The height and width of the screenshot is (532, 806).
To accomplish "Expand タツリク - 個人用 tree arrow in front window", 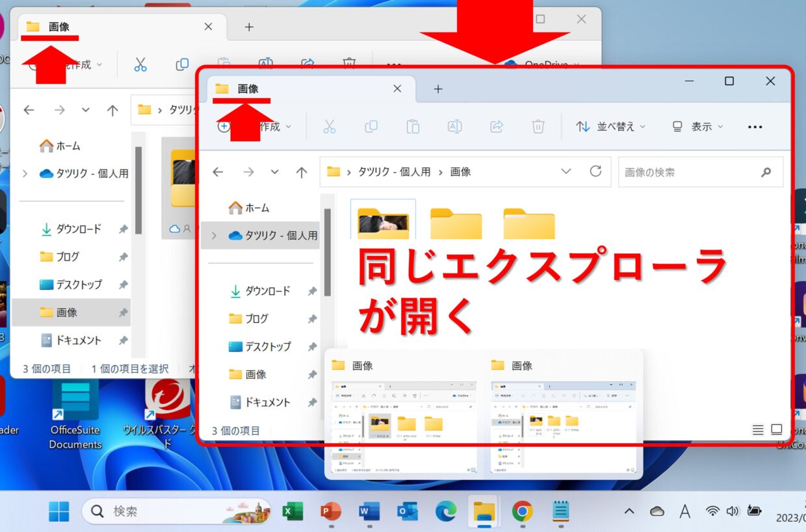I will point(214,236).
